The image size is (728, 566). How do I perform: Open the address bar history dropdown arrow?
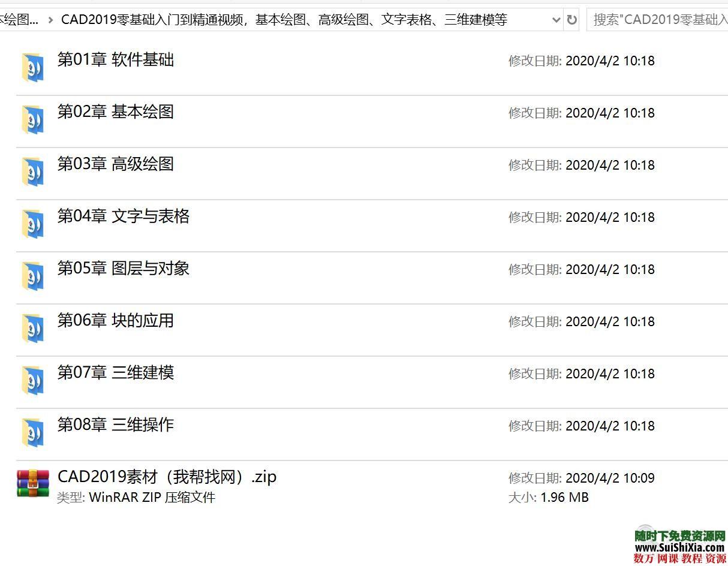click(x=556, y=20)
